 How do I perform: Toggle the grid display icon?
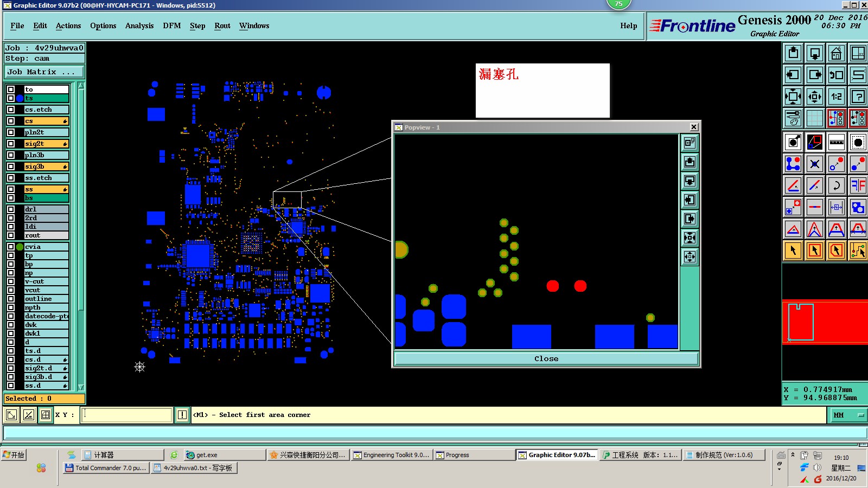815,118
